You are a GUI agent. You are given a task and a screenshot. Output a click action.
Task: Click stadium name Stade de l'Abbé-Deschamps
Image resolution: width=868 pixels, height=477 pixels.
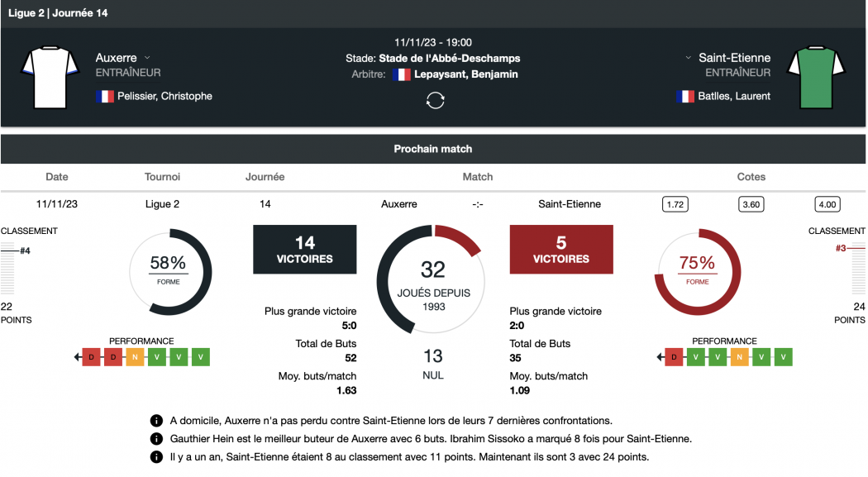(450, 58)
